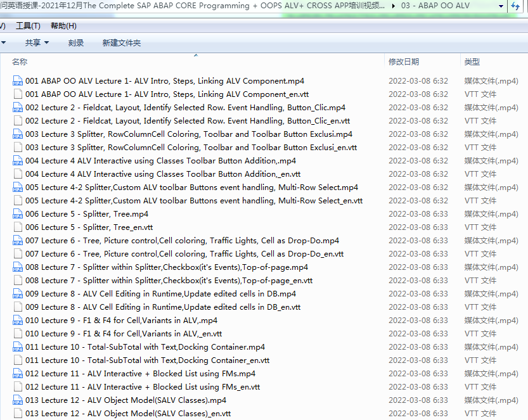
Task: Click date cell of 013 Lecture 12 en.vtt row
Action: (418, 413)
